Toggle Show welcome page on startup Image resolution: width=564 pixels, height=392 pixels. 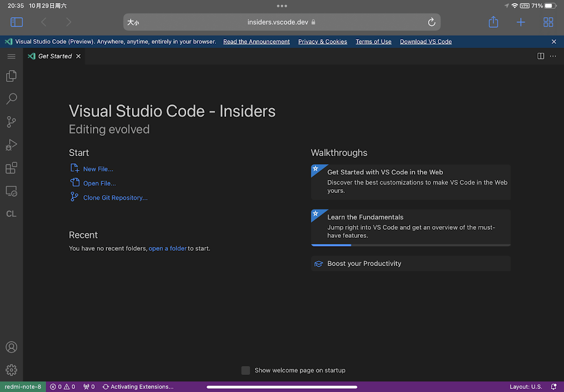246,370
